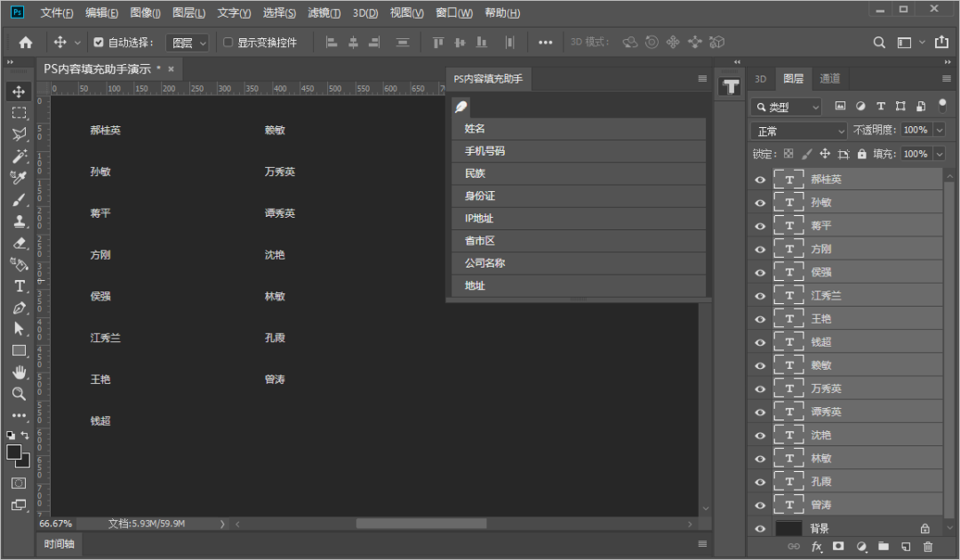This screenshot has height=560, width=960.
Task: Open the blend mode 正常 dropdown
Action: (x=798, y=131)
